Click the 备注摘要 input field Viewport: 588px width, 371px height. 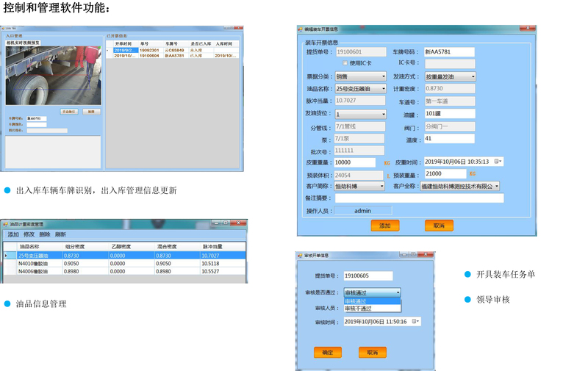419,198
